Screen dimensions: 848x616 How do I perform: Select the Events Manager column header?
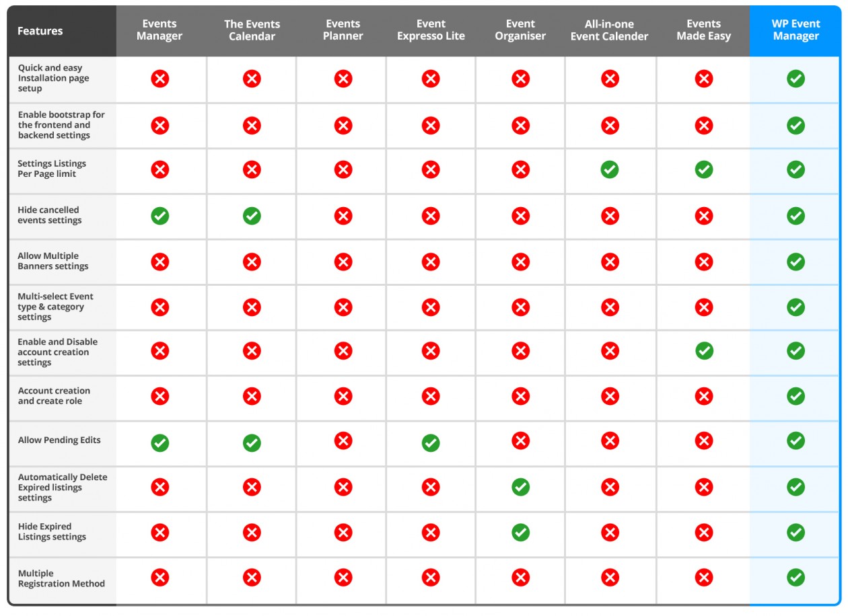pos(160,30)
